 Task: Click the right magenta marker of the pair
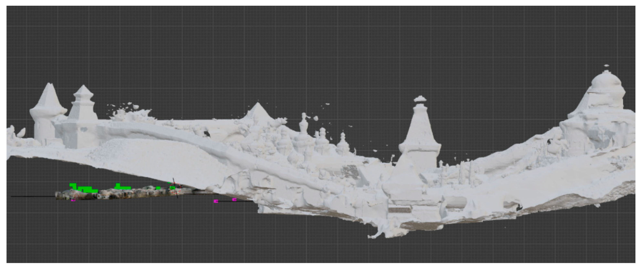click(x=234, y=200)
